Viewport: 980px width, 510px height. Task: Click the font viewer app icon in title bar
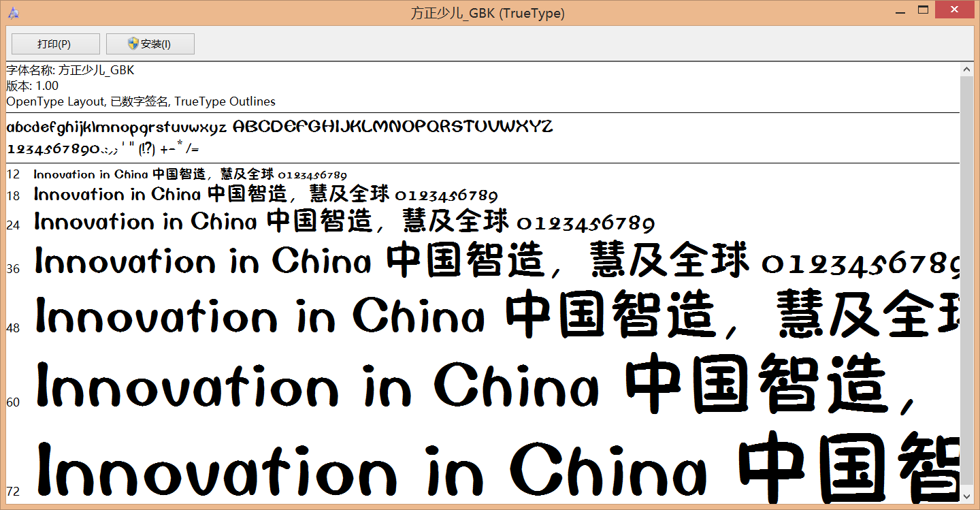(x=14, y=13)
